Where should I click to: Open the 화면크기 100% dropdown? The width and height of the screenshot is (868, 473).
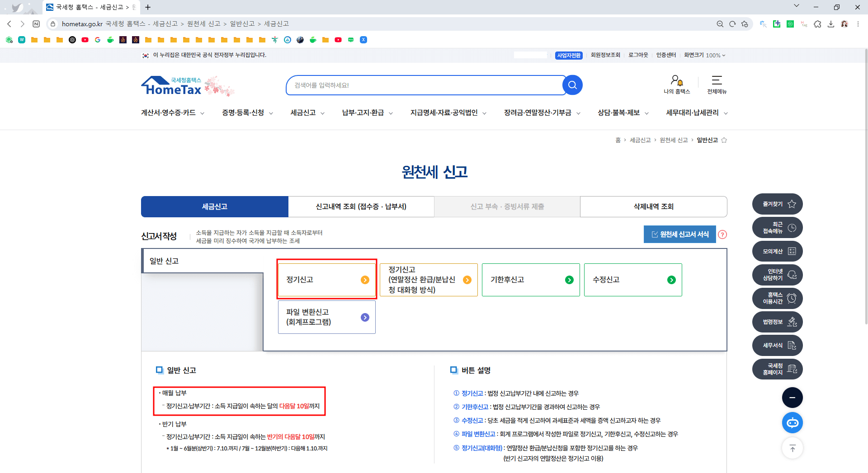tap(704, 55)
